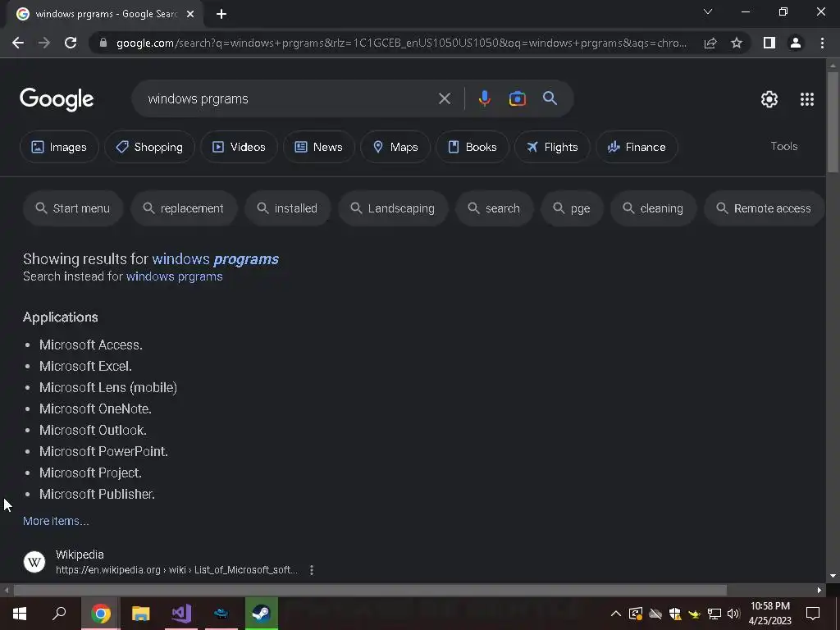The width and height of the screenshot is (840, 630).
Task: Click the forward navigation arrow
Action: 44,43
